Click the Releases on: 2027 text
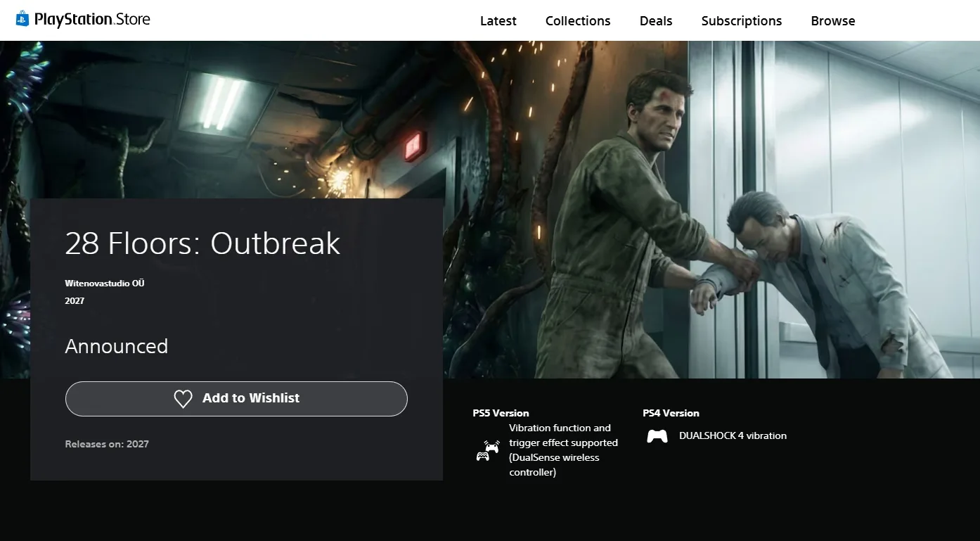 point(107,444)
